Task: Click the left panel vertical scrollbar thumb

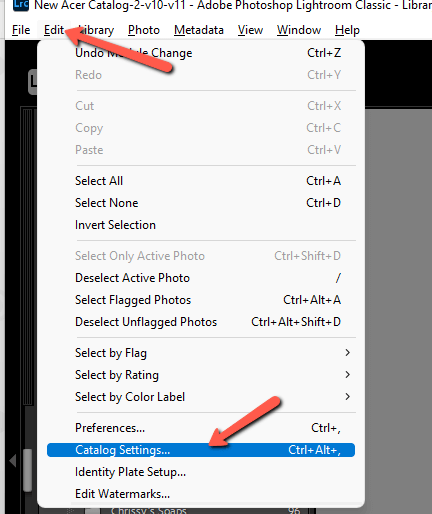Action: click(27, 470)
